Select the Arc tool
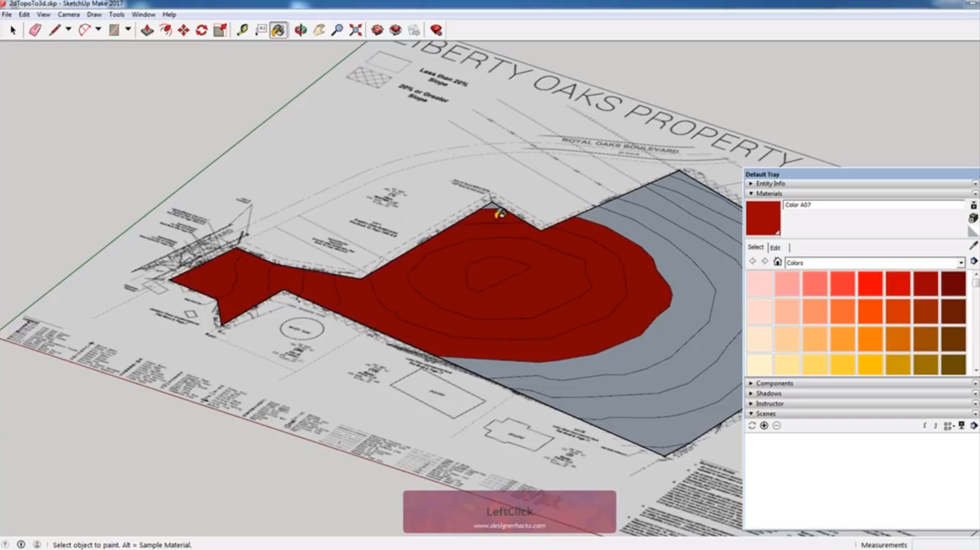Viewport: 980px width, 550px height. [x=84, y=30]
